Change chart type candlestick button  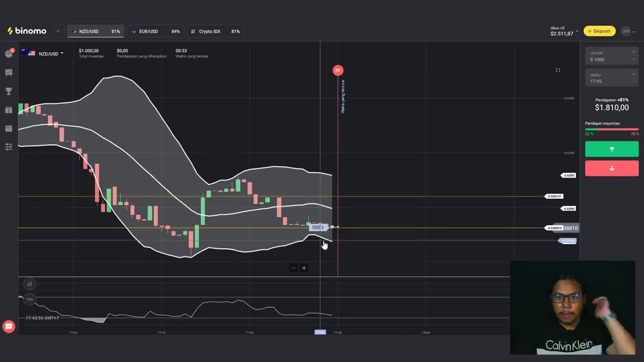(x=30, y=284)
